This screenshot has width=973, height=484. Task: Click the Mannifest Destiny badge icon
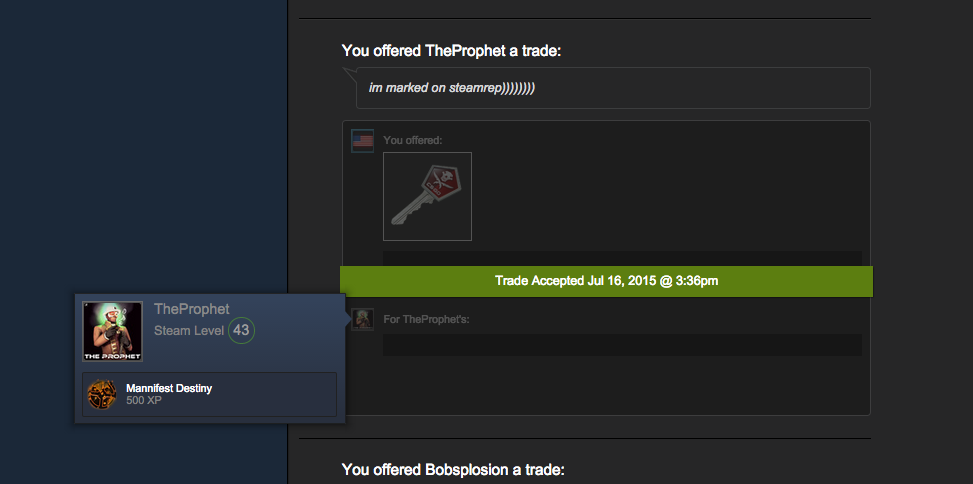point(102,394)
